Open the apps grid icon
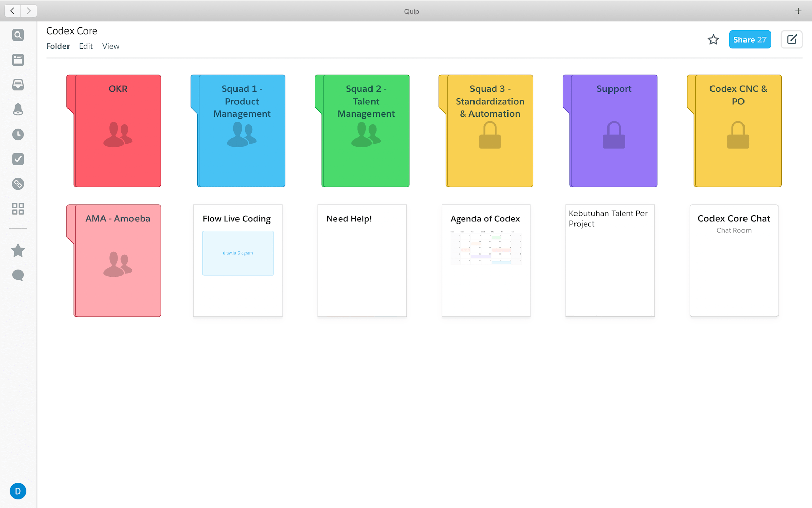Viewport: 812px width, 508px height. [18, 209]
